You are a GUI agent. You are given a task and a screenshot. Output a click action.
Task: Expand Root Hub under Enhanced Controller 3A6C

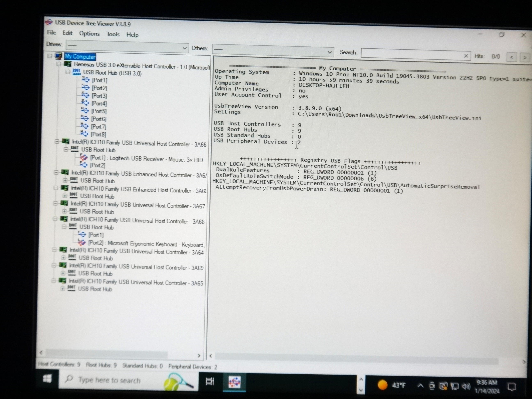tap(64, 196)
